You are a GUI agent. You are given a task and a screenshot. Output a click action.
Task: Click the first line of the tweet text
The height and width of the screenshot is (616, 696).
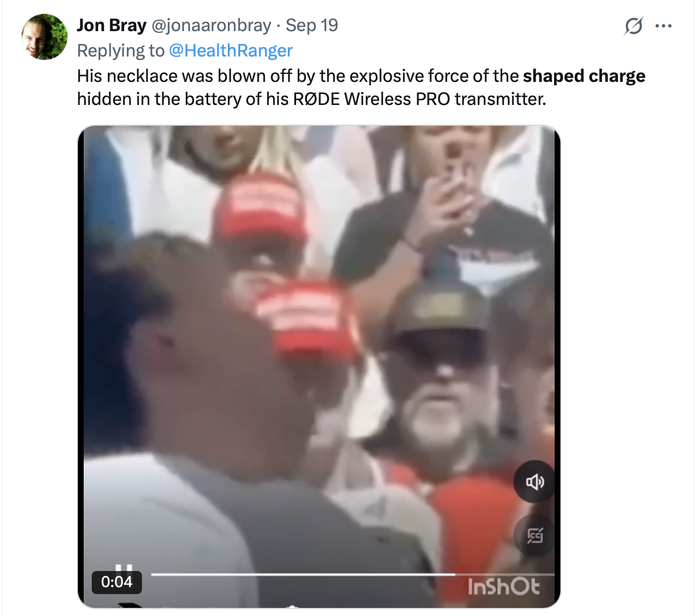pos(361,76)
